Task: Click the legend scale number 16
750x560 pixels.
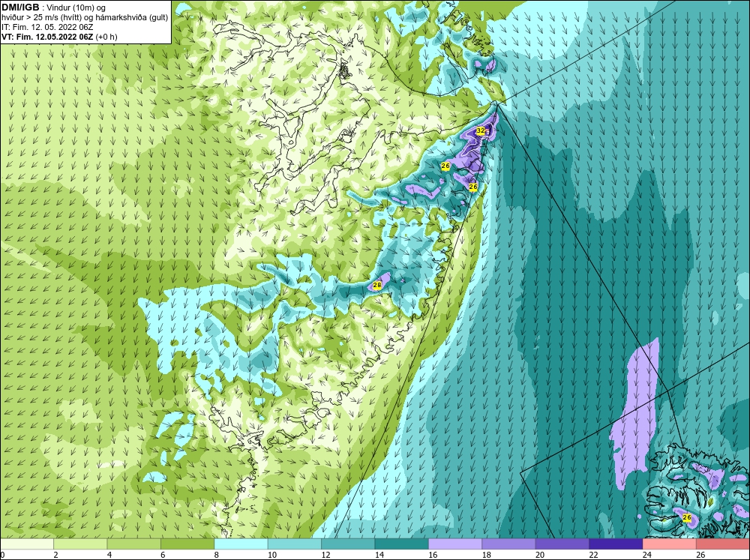Action: click(433, 555)
